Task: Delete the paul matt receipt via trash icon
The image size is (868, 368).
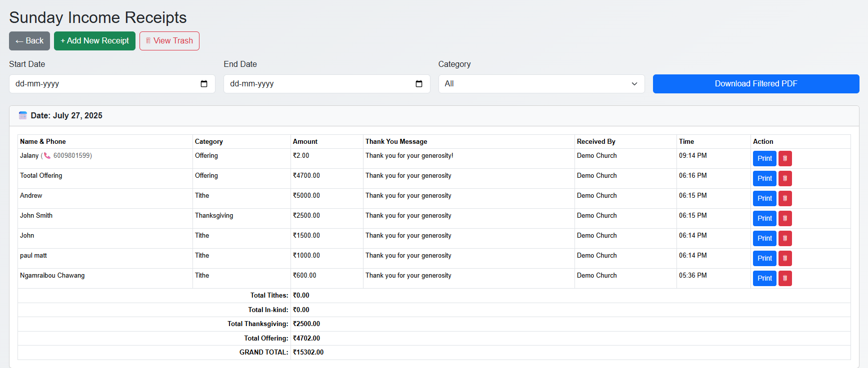Action: tap(785, 258)
